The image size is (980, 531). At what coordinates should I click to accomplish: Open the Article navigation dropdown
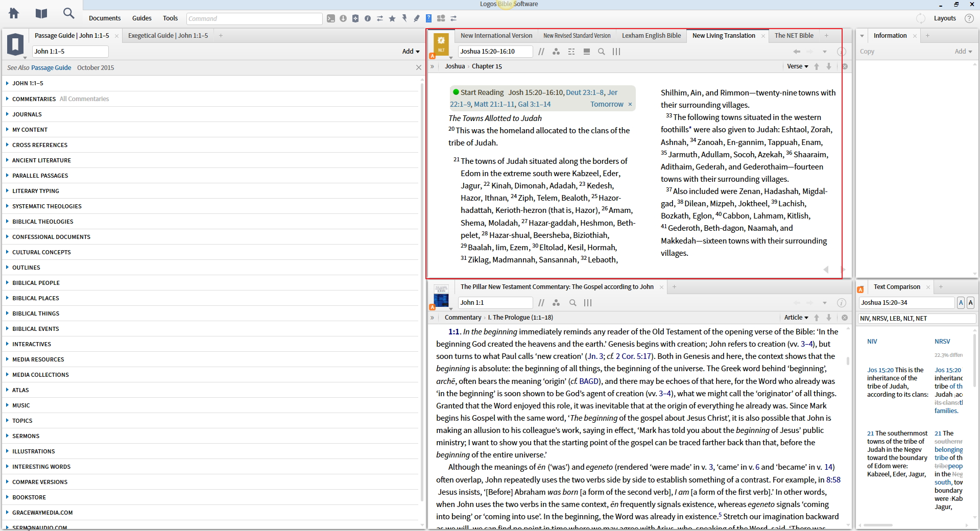[x=796, y=318]
